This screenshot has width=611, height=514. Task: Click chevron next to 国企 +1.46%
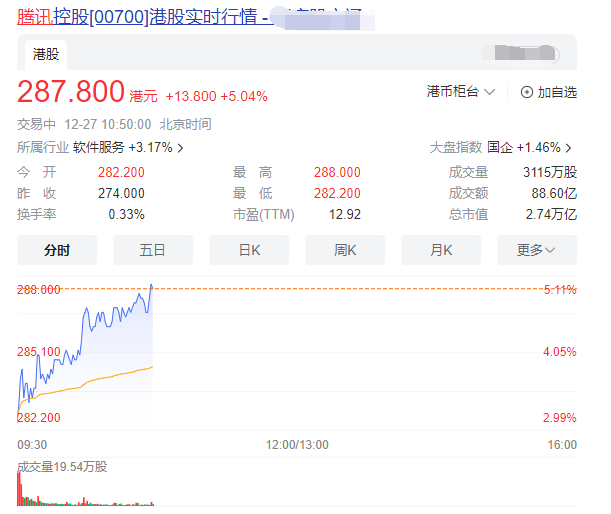pyautogui.click(x=569, y=148)
